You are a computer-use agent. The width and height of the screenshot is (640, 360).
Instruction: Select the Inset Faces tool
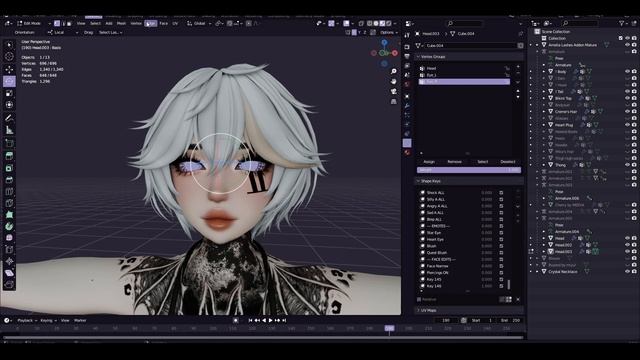(9, 168)
